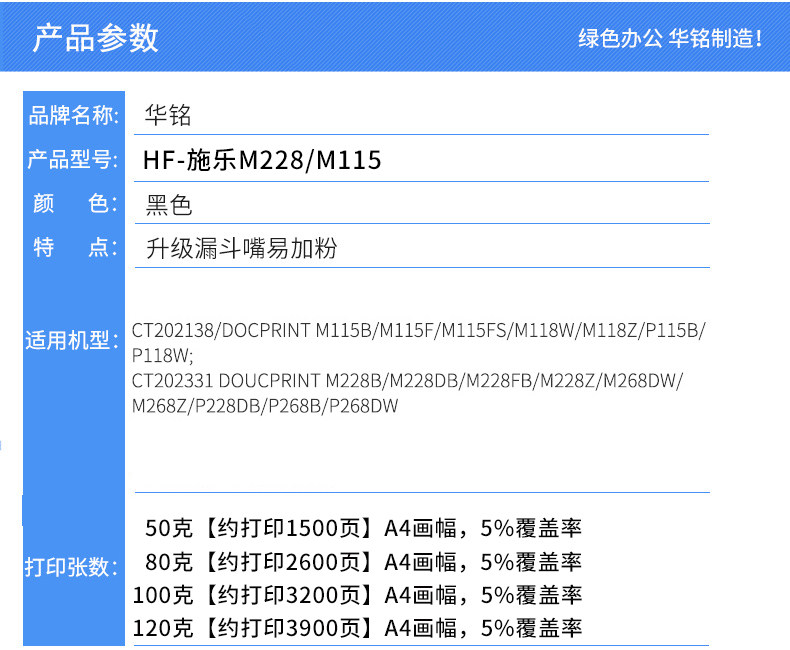Click the 80克 约打印2600页 row

[x=363, y=562]
